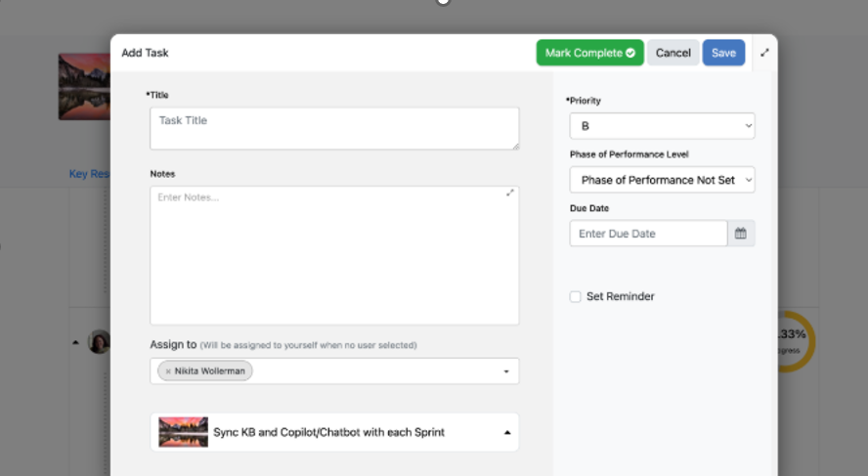This screenshot has width=868, height=476.
Task: Click the progress ring showing .33%
Action: (796, 341)
